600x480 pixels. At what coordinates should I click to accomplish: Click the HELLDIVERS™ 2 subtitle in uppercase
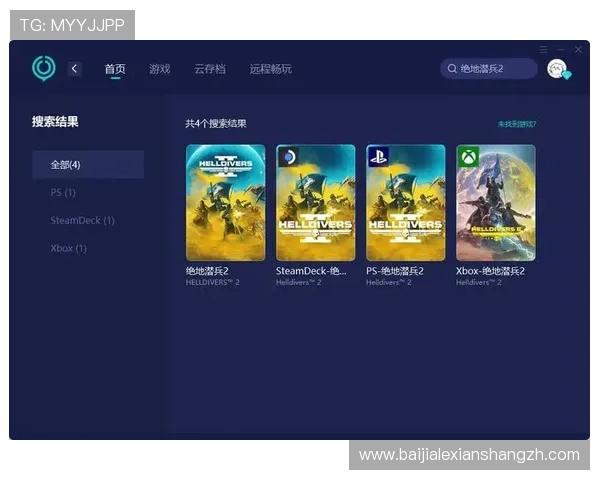(213, 282)
